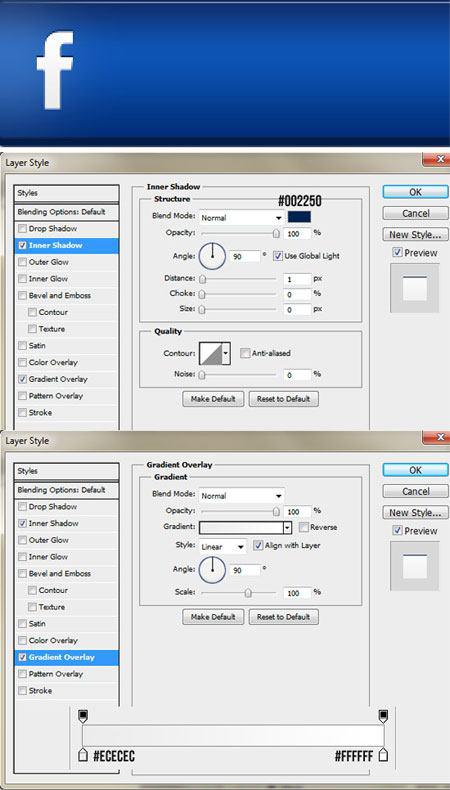Click Make Default in Gradient Overlay dialog
Image resolution: width=450 pixels, height=790 pixels.
point(213,617)
